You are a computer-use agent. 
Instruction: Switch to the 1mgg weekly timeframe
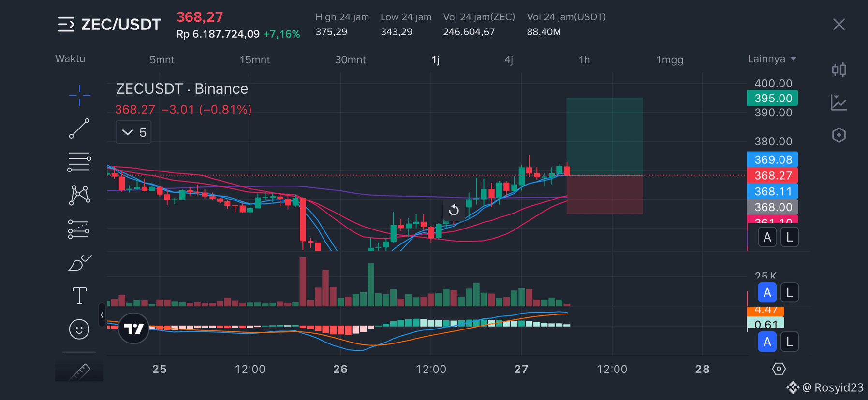click(670, 60)
